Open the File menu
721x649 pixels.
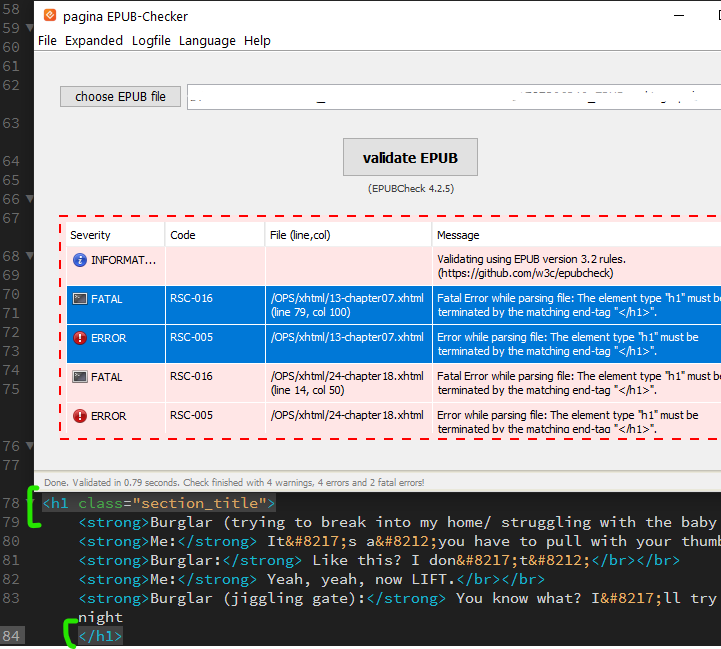coord(47,40)
